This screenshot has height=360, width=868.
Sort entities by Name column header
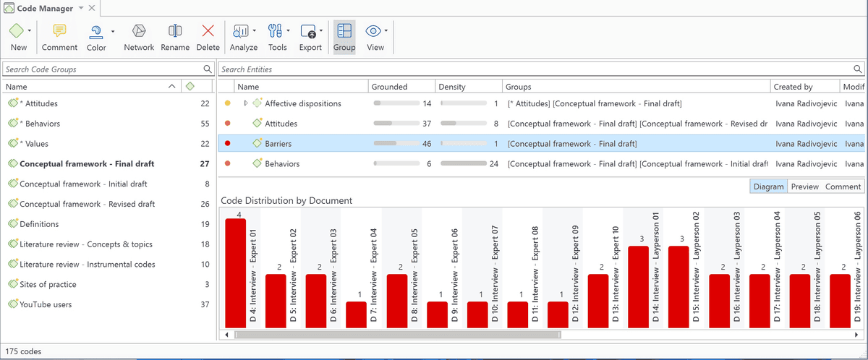301,87
